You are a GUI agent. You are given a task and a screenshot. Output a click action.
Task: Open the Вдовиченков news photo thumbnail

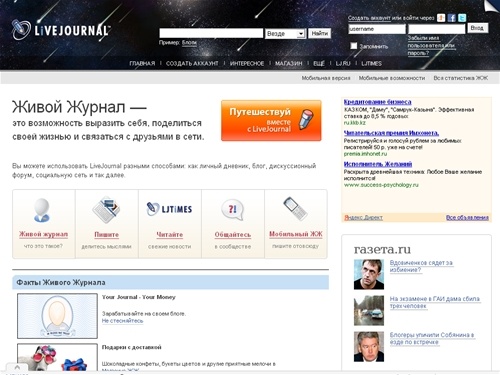pyautogui.click(x=369, y=274)
